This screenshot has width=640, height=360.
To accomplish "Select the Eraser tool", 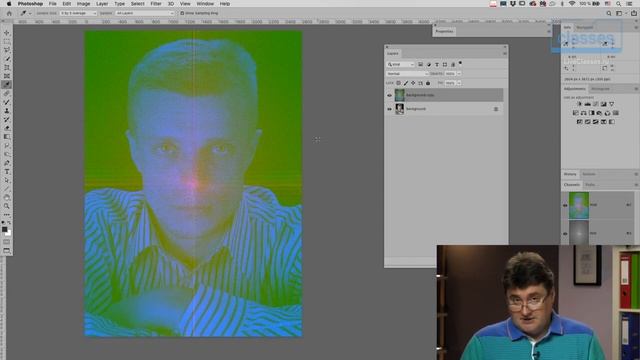I will 7,128.
